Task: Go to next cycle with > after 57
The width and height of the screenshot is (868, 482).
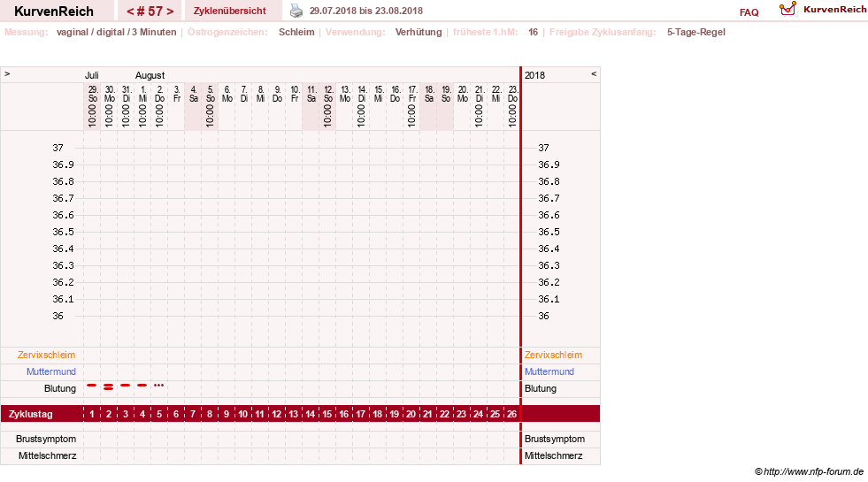Action: coord(170,11)
